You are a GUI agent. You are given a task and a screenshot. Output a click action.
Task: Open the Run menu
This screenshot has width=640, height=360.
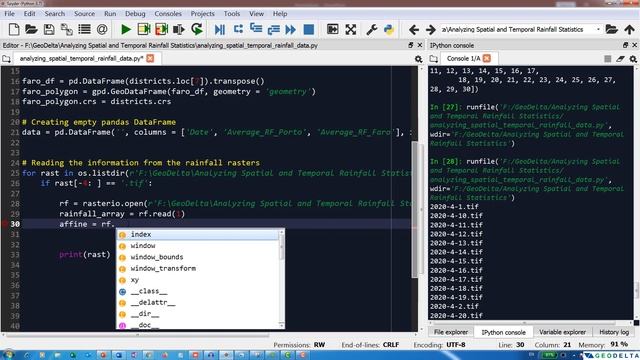(110, 13)
